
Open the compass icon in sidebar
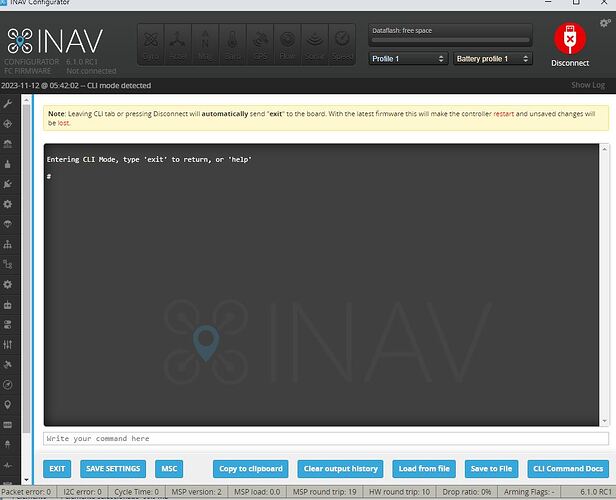[7, 385]
